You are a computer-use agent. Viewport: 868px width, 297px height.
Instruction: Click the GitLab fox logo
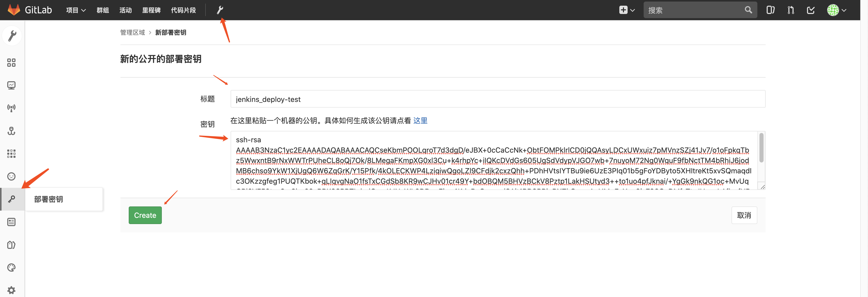coord(14,10)
